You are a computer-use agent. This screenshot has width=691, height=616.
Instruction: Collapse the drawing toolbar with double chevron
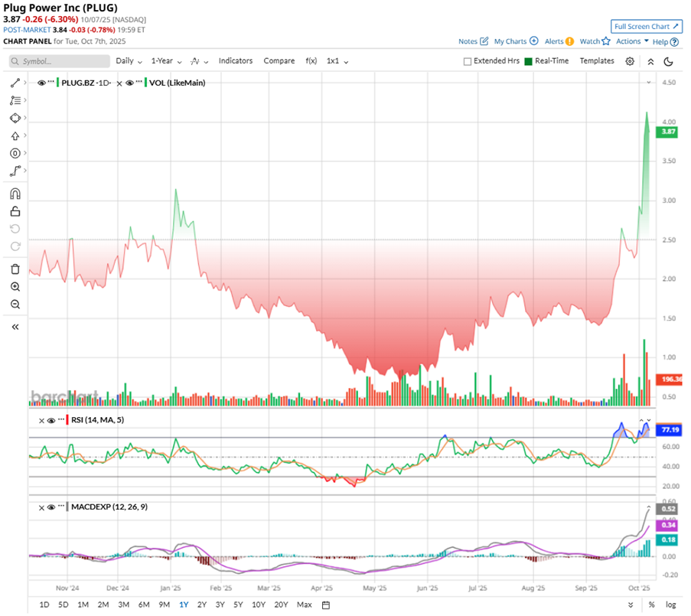click(15, 327)
